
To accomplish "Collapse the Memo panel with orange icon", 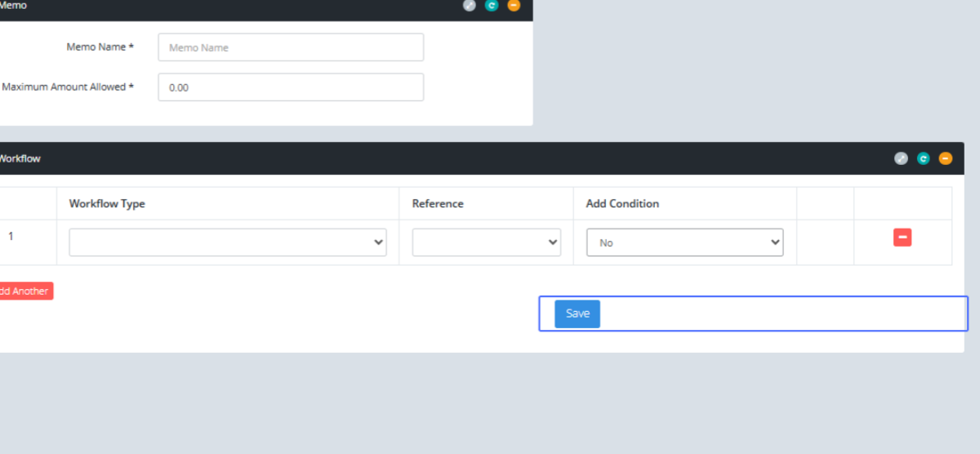I will coord(513,5).
